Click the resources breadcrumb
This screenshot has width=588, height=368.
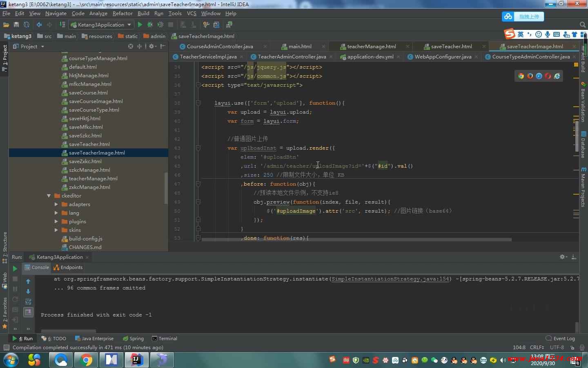97,36
